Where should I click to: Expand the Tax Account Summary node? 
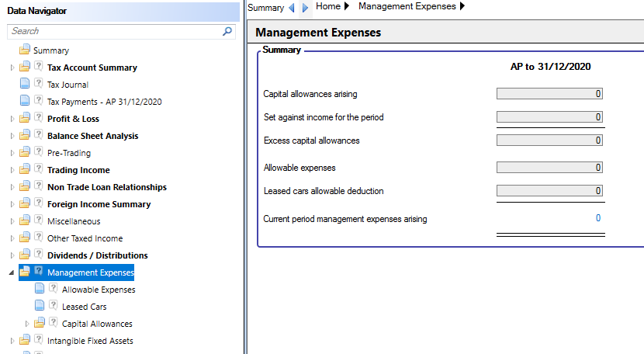click(12, 68)
